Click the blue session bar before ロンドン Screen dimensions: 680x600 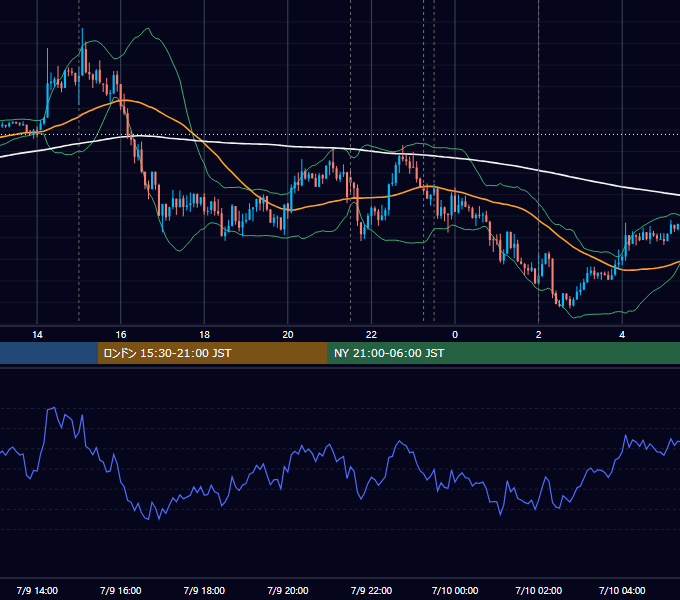[x=49, y=353]
